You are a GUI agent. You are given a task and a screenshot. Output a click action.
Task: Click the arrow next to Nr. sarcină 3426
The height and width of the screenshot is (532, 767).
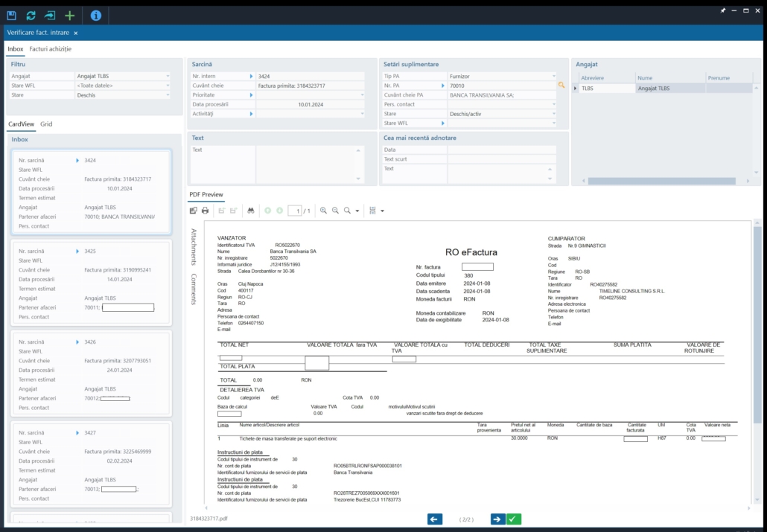click(x=77, y=342)
